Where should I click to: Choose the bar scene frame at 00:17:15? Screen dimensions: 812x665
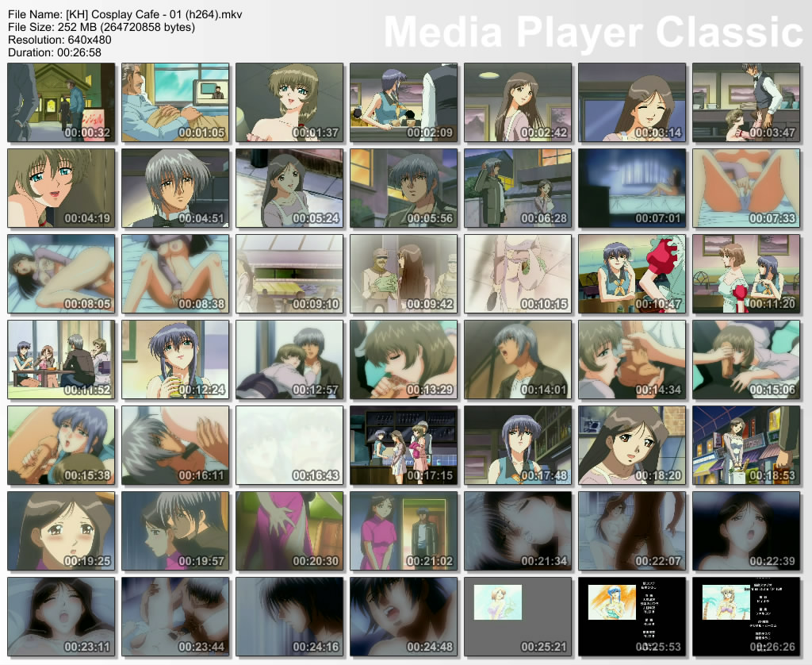click(404, 446)
